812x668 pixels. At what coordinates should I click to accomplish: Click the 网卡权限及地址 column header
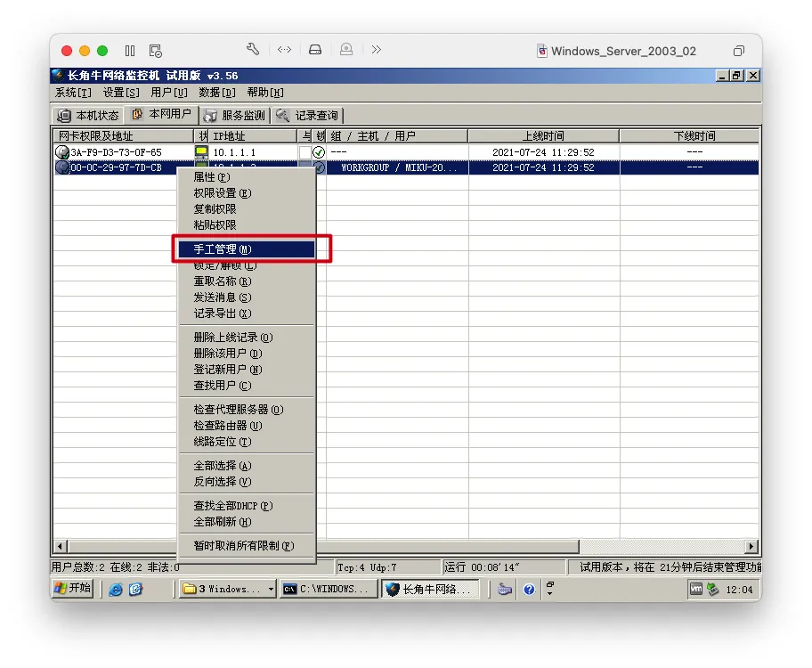coord(123,136)
